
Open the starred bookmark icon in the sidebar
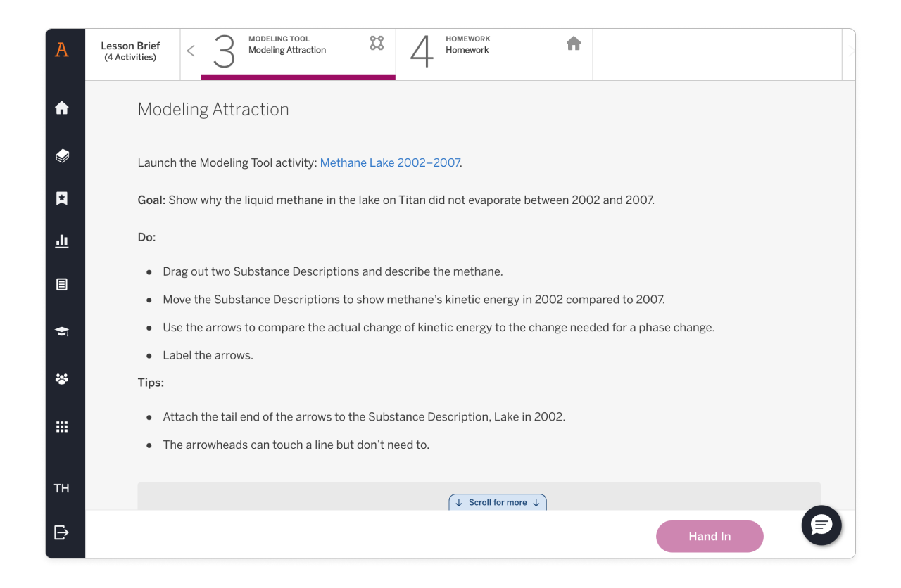point(62,198)
